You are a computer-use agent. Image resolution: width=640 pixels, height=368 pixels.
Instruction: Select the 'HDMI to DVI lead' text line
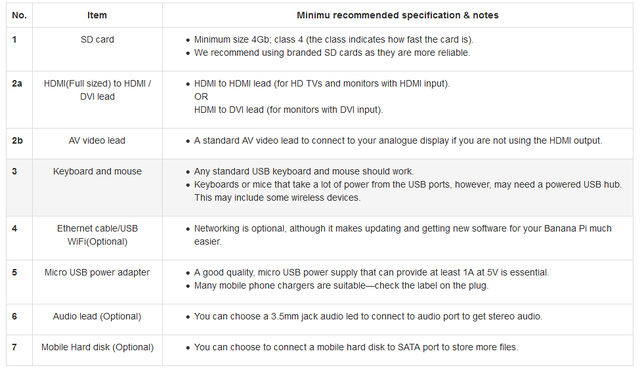click(288, 110)
